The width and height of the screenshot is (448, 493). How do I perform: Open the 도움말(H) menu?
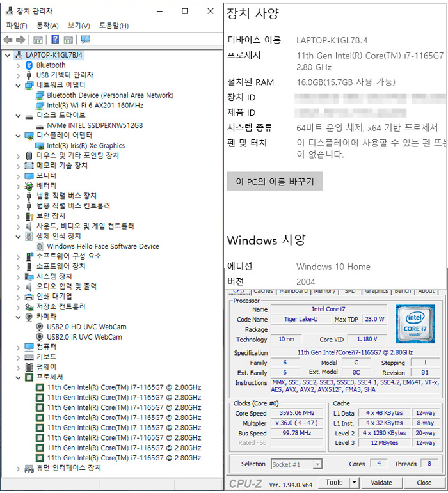(x=114, y=26)
